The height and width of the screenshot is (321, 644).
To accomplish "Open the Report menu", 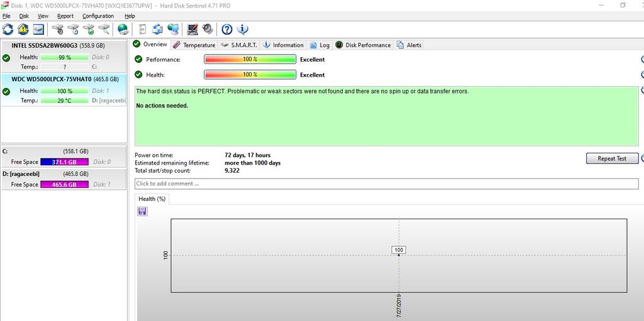I will tap(65, 16).
